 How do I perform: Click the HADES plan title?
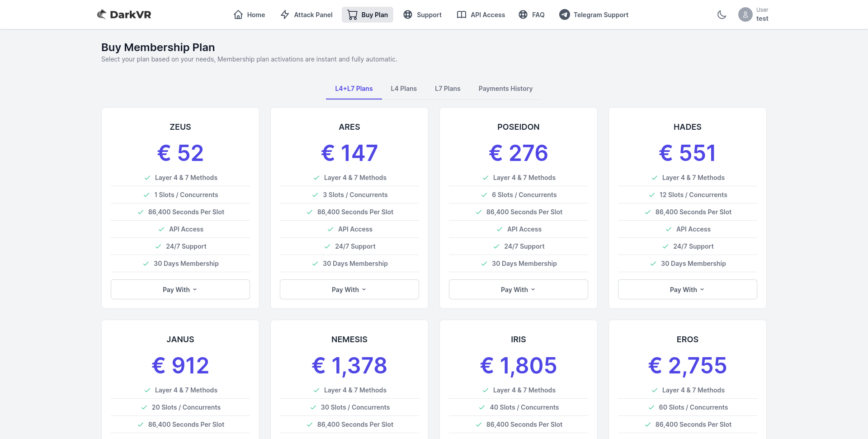688,127
